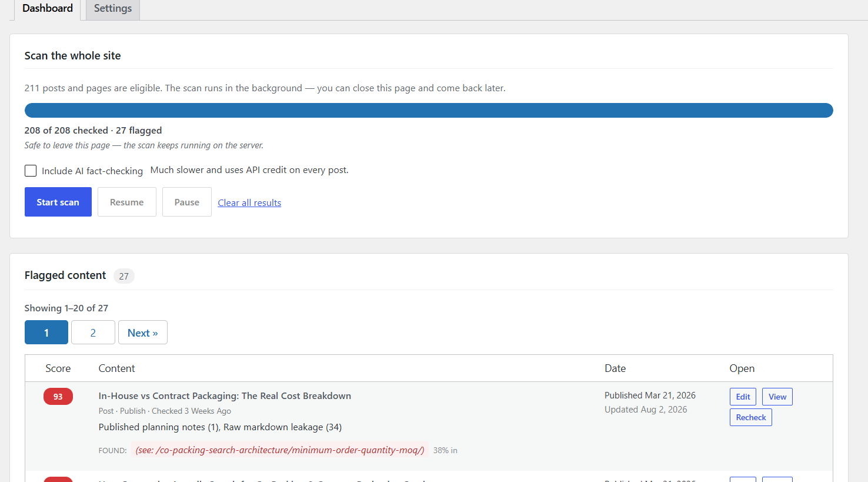Open the Settings tab

(113, 9)
